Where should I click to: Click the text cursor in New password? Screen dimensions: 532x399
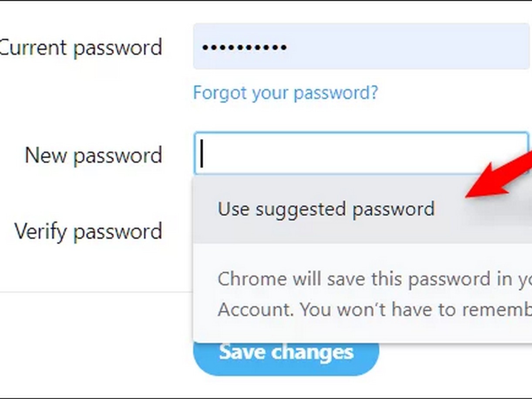point(202,155)
